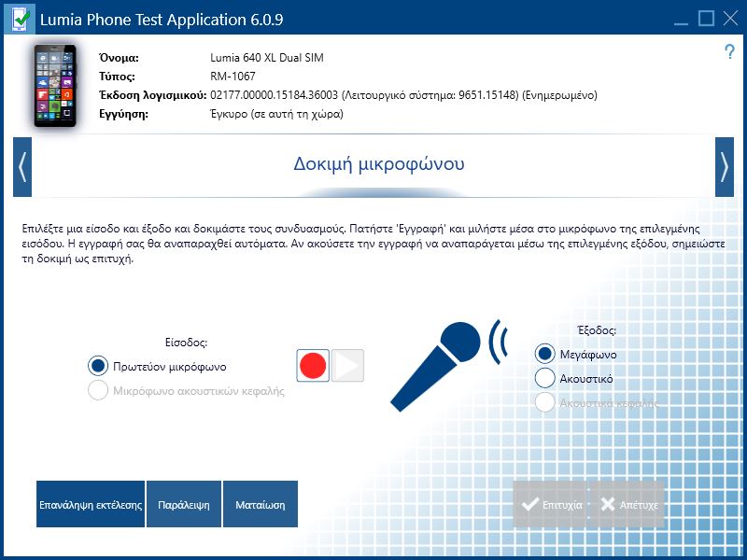
Task: Click the Lumia 640 XL Dual SIM name
Action: pyautogui.click(x=267, y=58)
